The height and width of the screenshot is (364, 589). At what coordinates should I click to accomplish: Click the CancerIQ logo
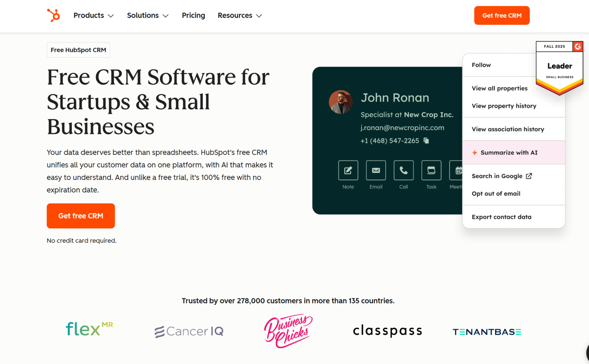189,331
